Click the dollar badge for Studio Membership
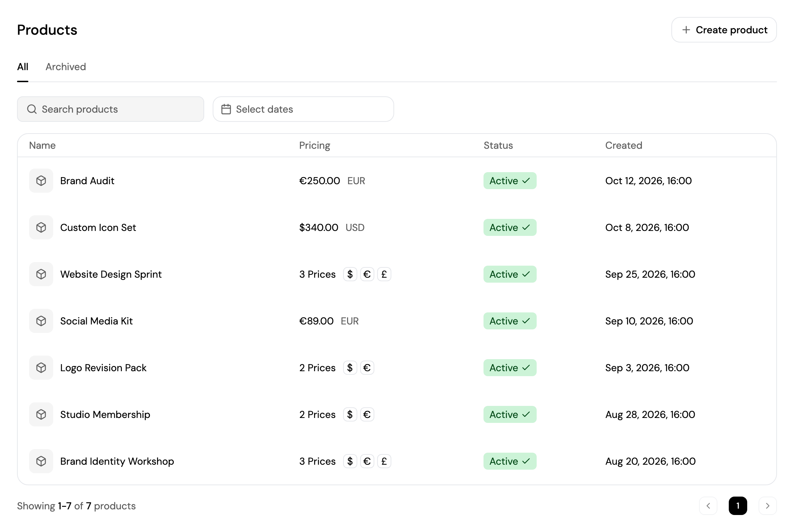Screen dimensions: 794x532 pyautogui.click(x=350, y=414)
